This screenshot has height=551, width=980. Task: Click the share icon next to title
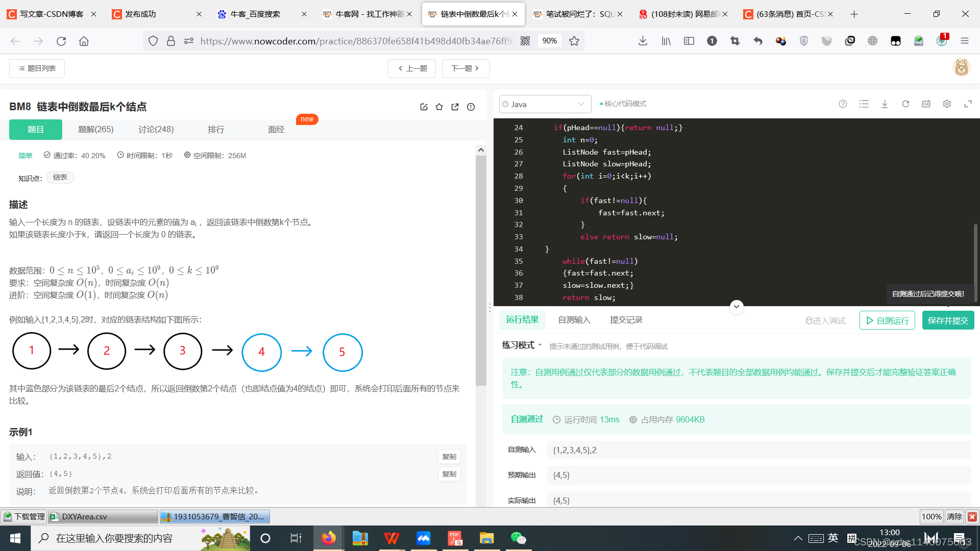coord(455,107)
